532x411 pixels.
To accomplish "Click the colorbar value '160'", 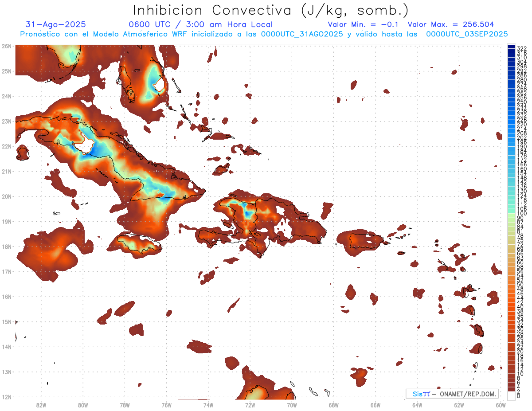I will click(x=522, y=169).
